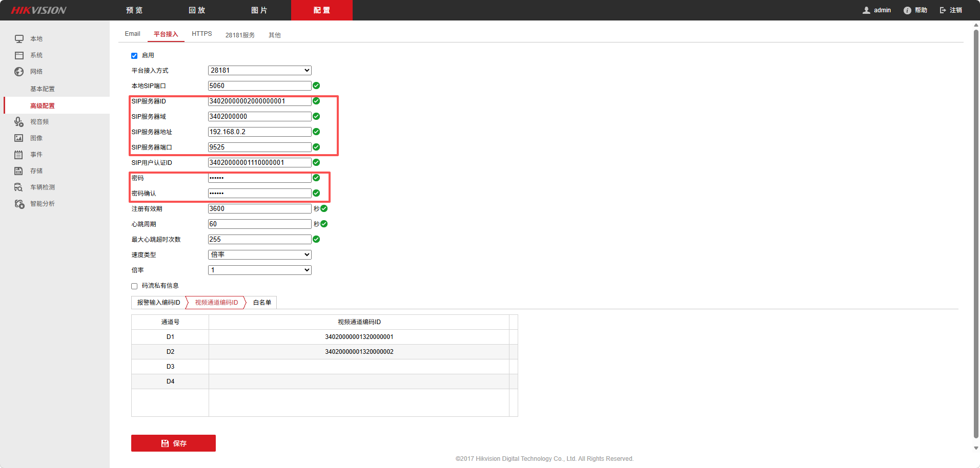Open the 图片 picture top menu
The width and height of the screenshot is (980, 468).
point(259,10)
